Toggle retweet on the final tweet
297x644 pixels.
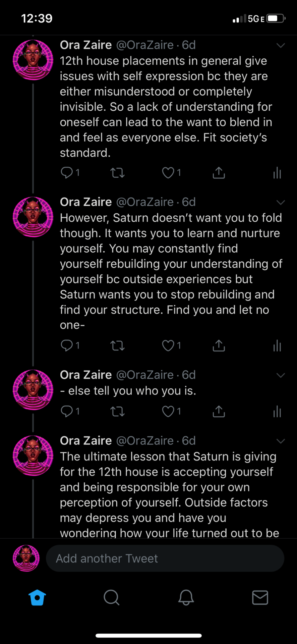tap(117, 412)
